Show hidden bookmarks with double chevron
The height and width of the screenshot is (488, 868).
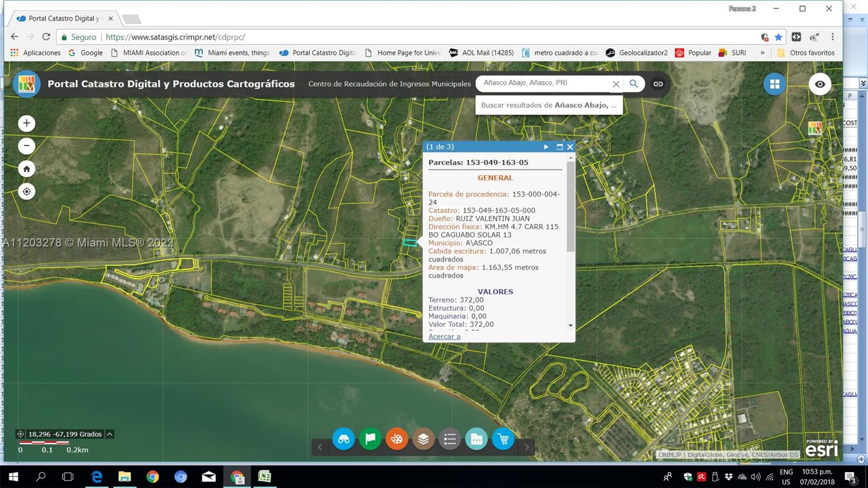click(762, 53)
